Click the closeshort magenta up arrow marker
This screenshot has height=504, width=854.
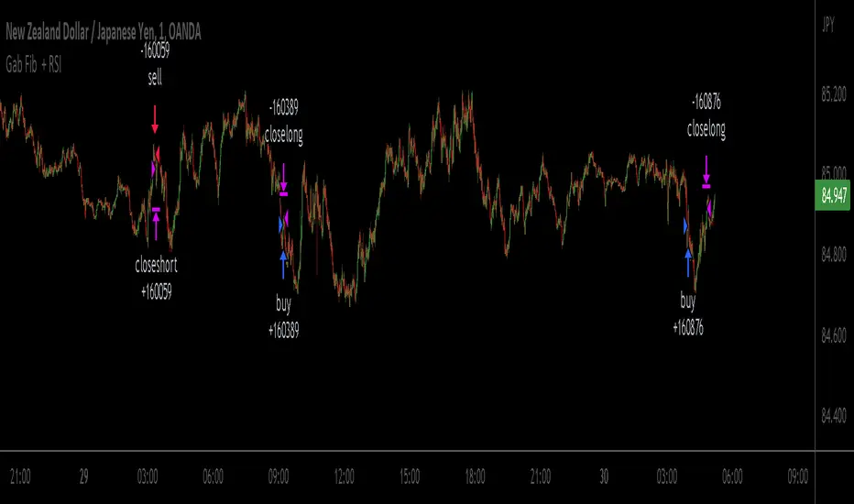[157, 224]
